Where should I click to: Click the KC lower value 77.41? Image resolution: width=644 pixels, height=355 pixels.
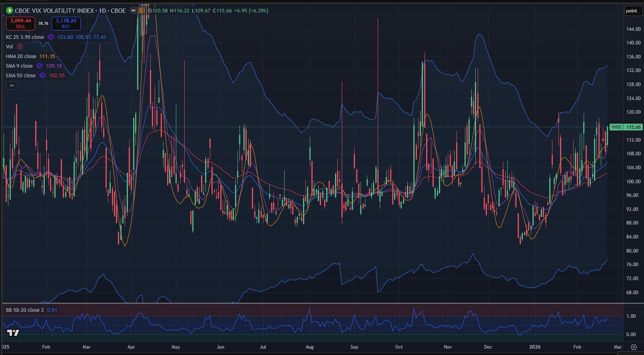coord(100,37)
